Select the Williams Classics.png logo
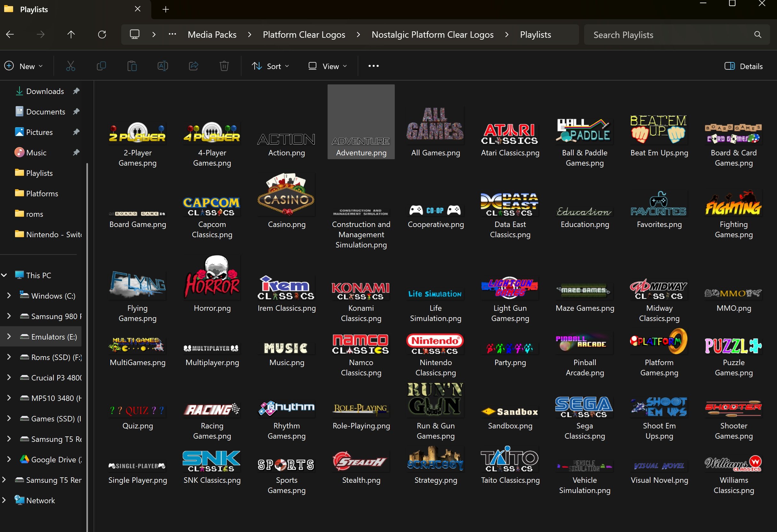The width and height of the screenshot is (777, 532). 733,463
